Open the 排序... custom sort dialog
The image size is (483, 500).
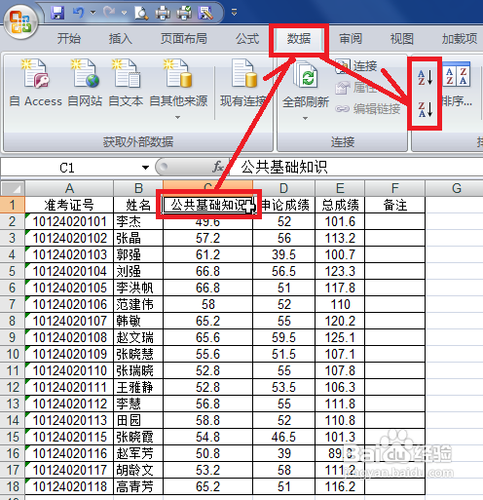click(456, 85)
